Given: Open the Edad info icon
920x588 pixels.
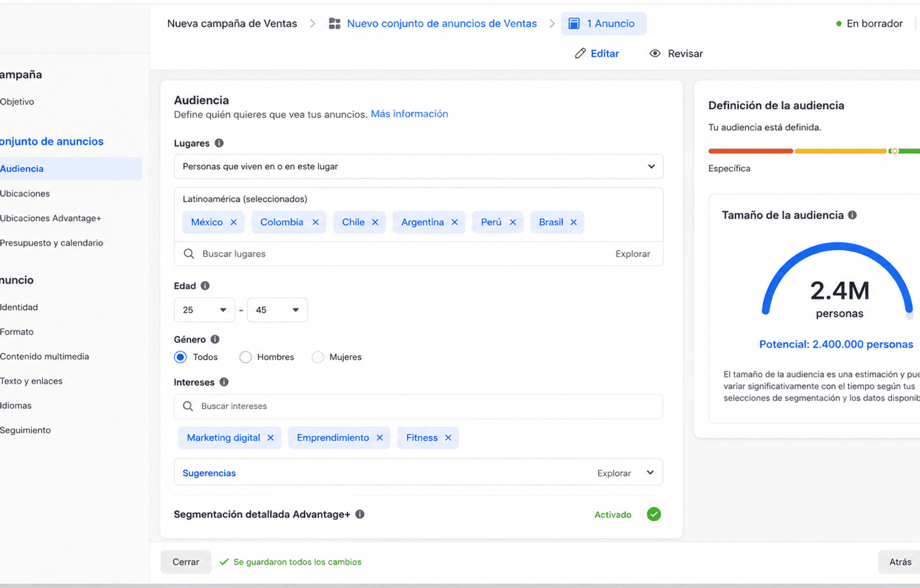Looking at the screenshot, I should pyautogui.click(x=205, y=286).
